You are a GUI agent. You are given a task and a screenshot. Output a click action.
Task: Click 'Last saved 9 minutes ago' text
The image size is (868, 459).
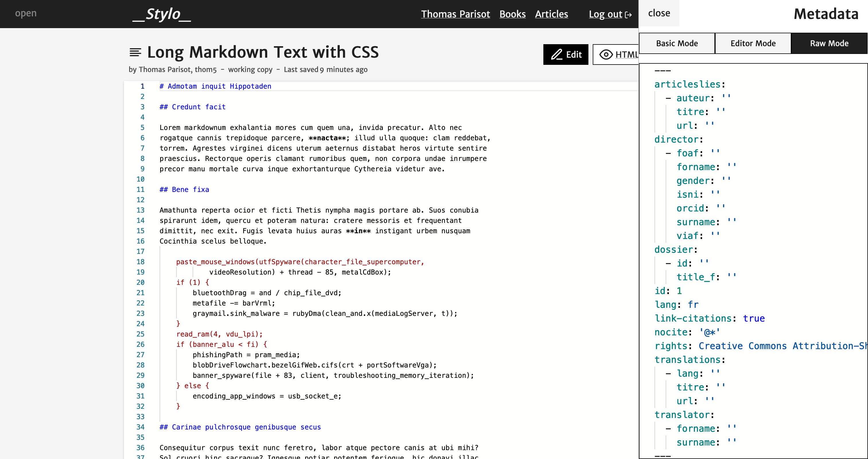[325, 69]
